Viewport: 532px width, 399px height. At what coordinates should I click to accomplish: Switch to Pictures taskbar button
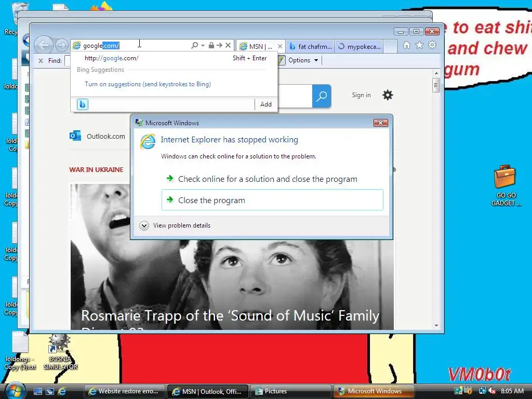291,391
